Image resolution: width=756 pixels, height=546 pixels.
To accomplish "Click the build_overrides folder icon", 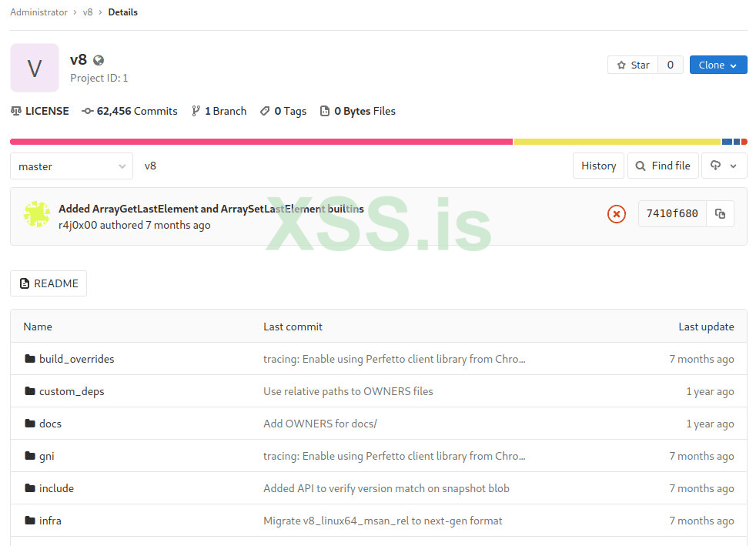I will point(30,358).
